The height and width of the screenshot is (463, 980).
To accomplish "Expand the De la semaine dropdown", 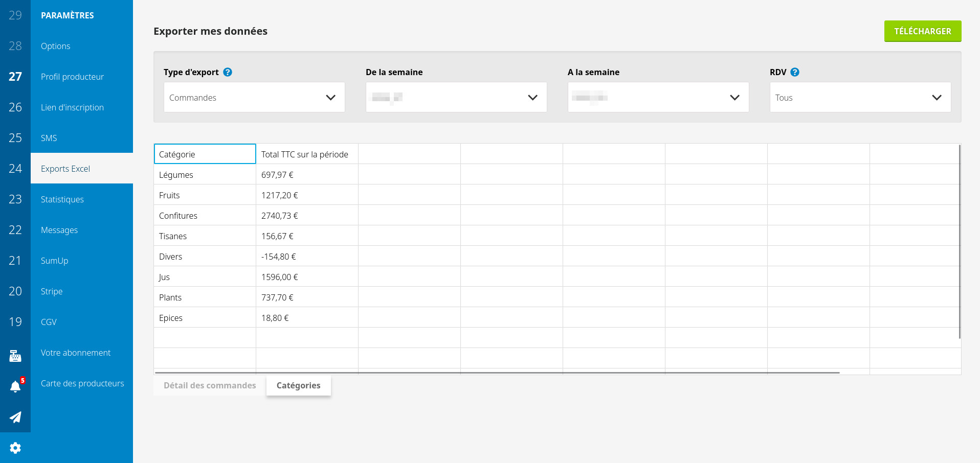I will pos(456,97).
